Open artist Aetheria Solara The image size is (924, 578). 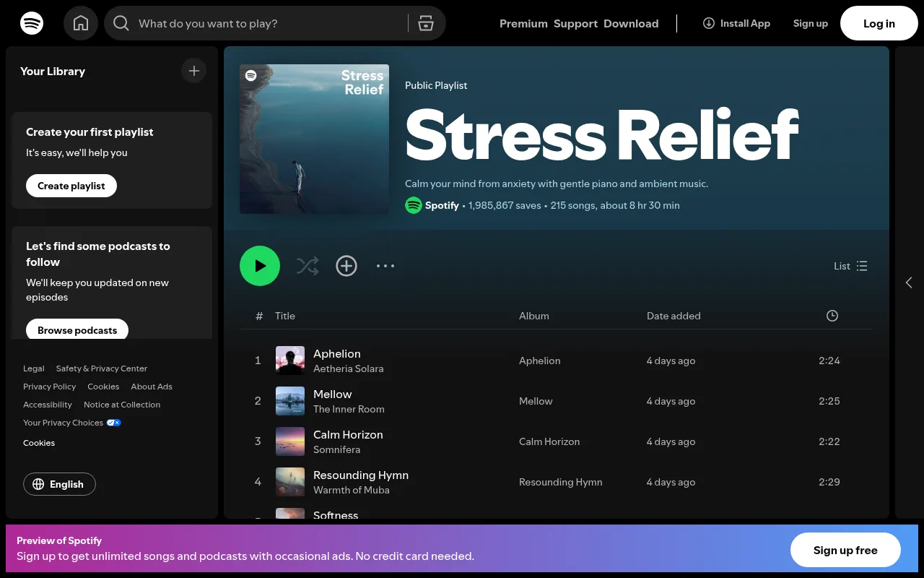(x=348, y=368)
